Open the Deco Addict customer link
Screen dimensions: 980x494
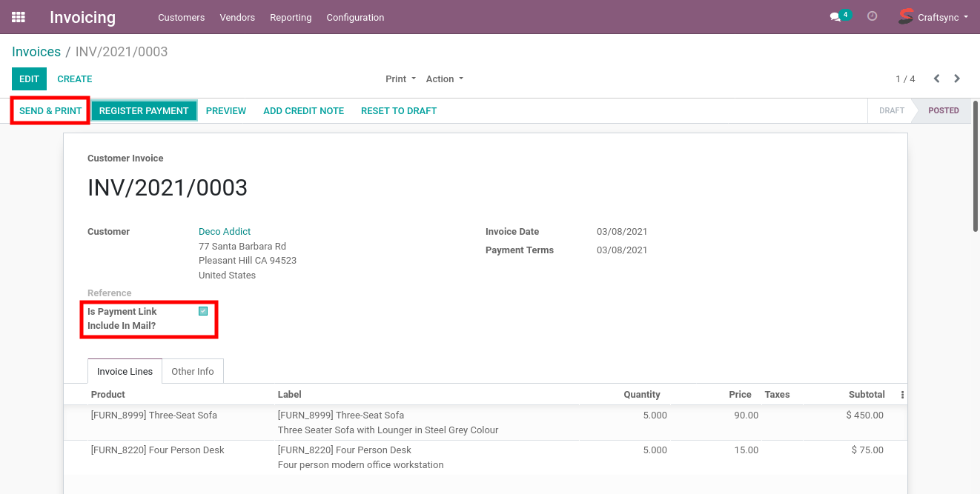point(225,232)
